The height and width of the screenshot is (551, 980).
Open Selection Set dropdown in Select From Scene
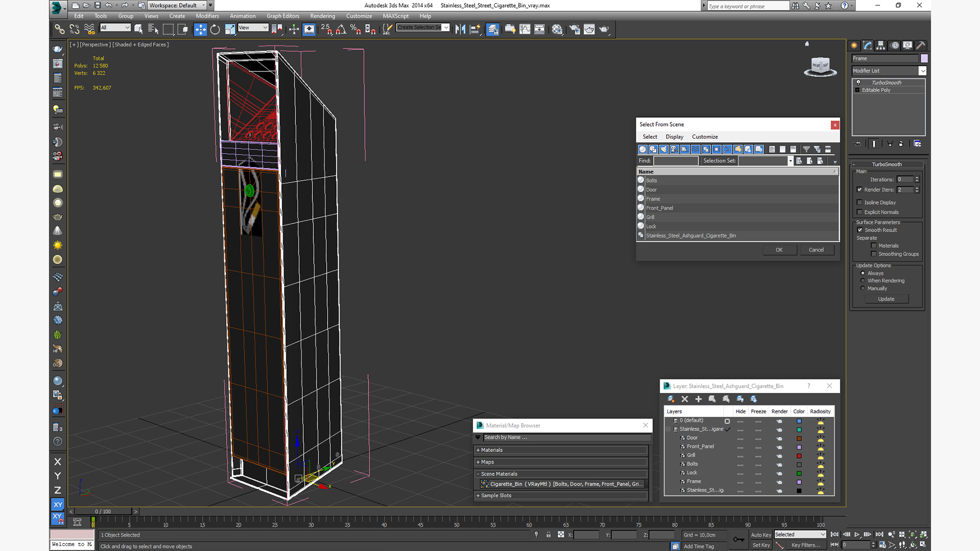point(790,161)
